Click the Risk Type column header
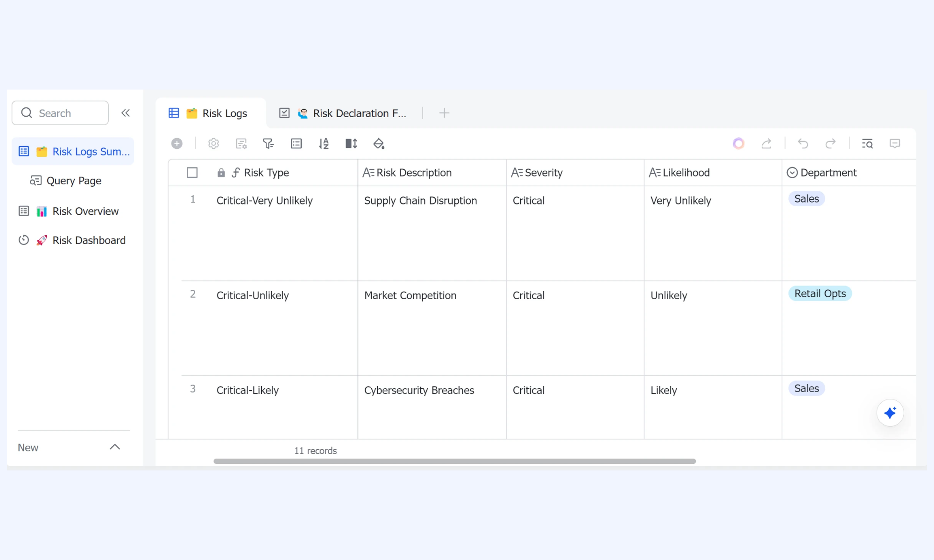934x560 pixels. (263, 173)
